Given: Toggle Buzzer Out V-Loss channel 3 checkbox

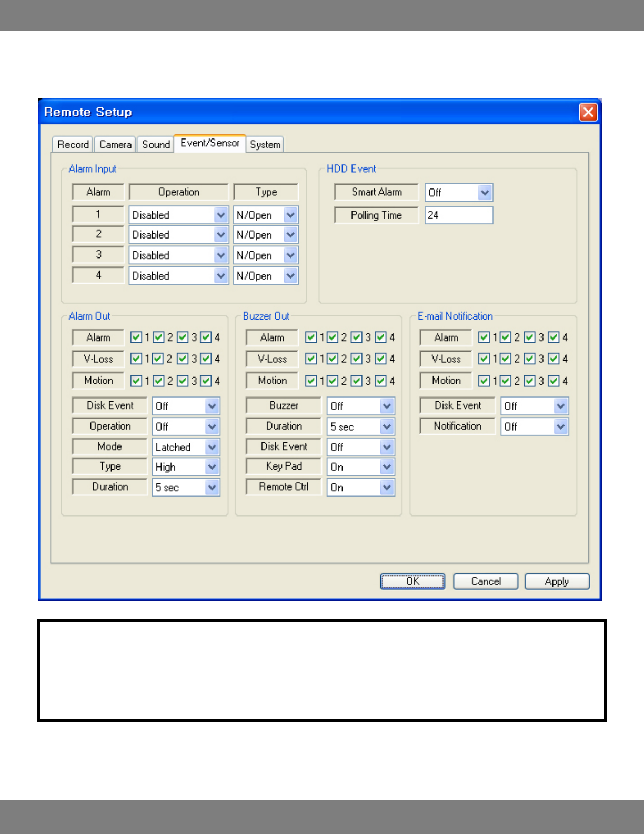Looking at the screenshot, I should click(x=357, y=359).
